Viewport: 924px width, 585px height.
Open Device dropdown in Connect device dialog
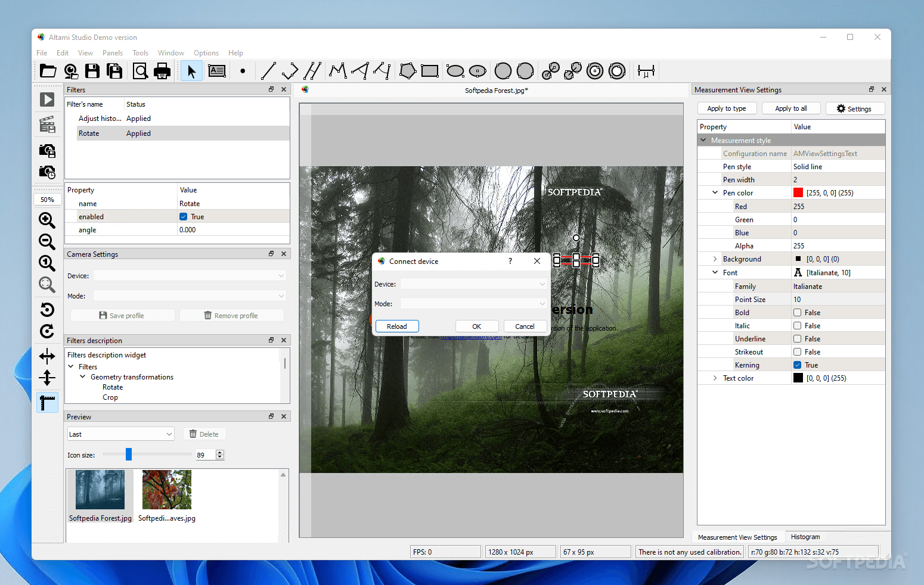473,284
